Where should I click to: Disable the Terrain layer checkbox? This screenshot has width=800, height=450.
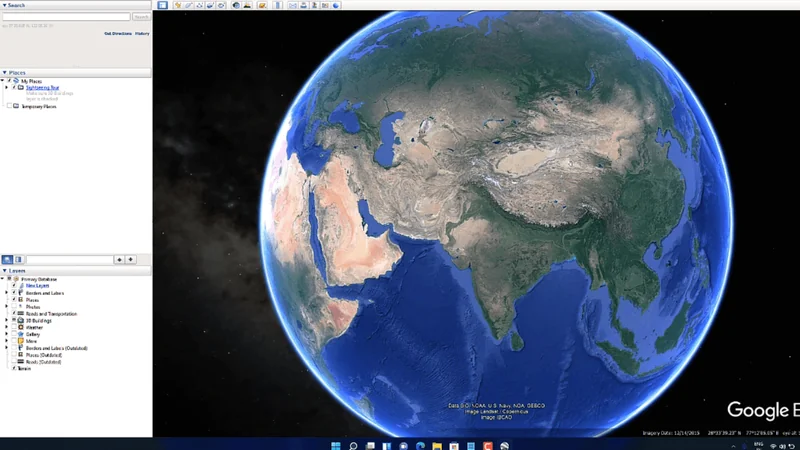coord(14,368)
